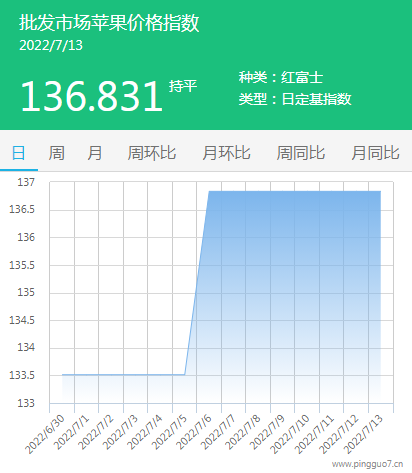Select the 日 daily tab
Viewport: 412px width, 473px height.
(x=19, y=153)
